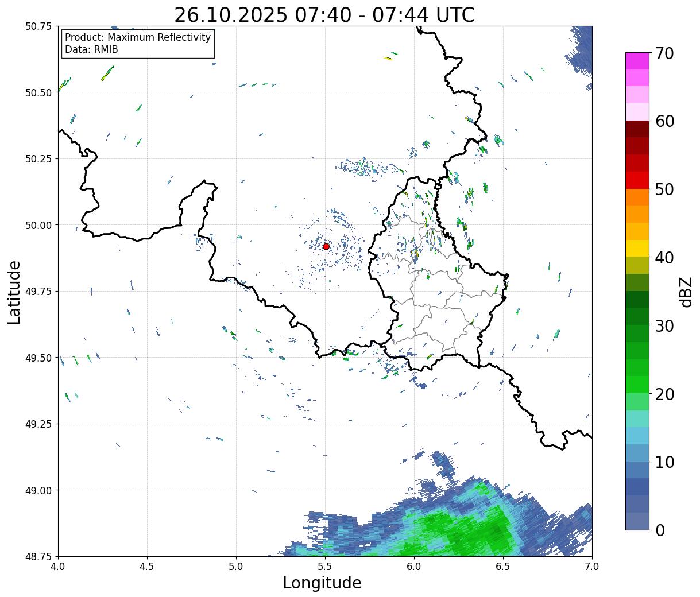
Task: Click the latitude tick label 49.75
Action: click(39, 292)
